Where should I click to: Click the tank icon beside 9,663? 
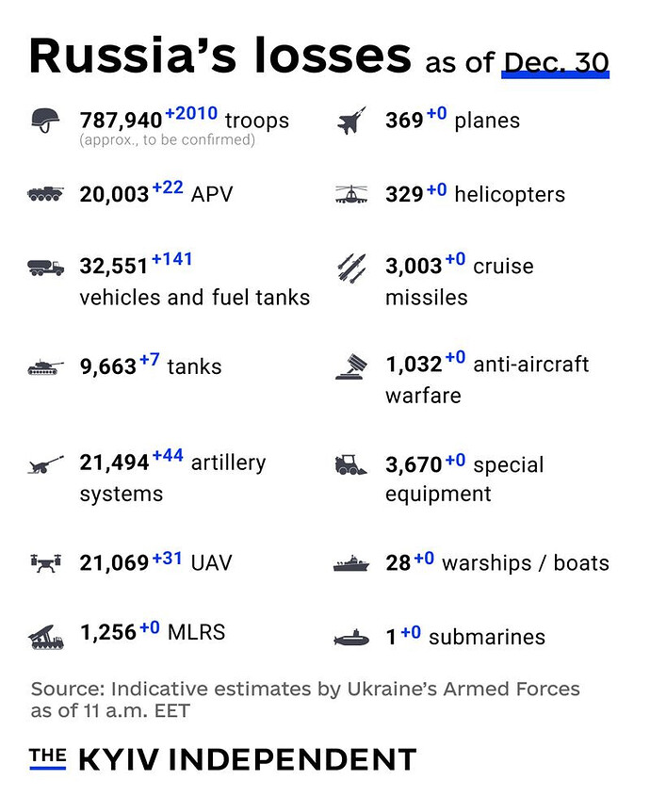pyautogui.click(x=45, y=367)
